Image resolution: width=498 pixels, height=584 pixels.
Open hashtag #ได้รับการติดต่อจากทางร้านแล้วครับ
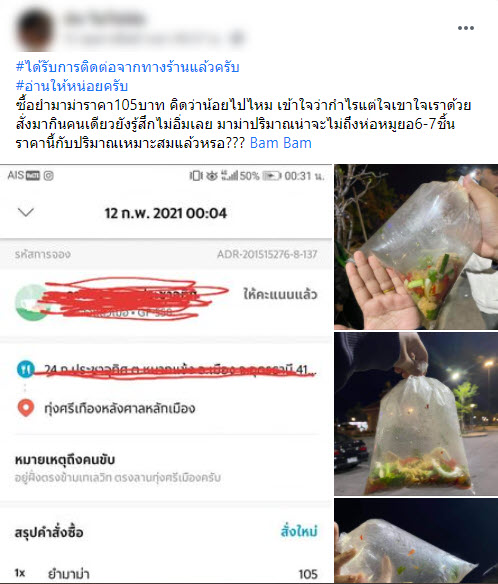click(x=127, y=67)
